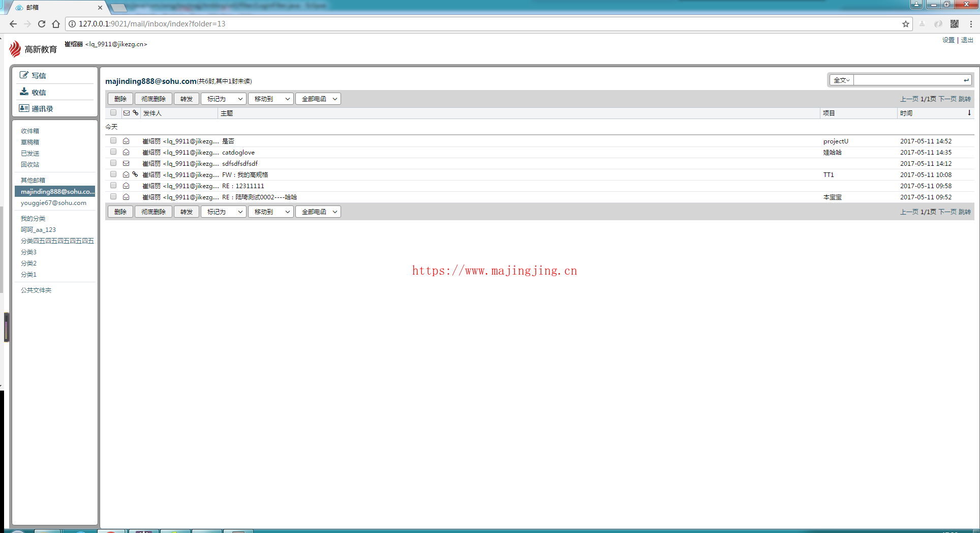Open the bottom 全部电函 dropdown
This screenshot has width=980, height=533.
(318, 212)
